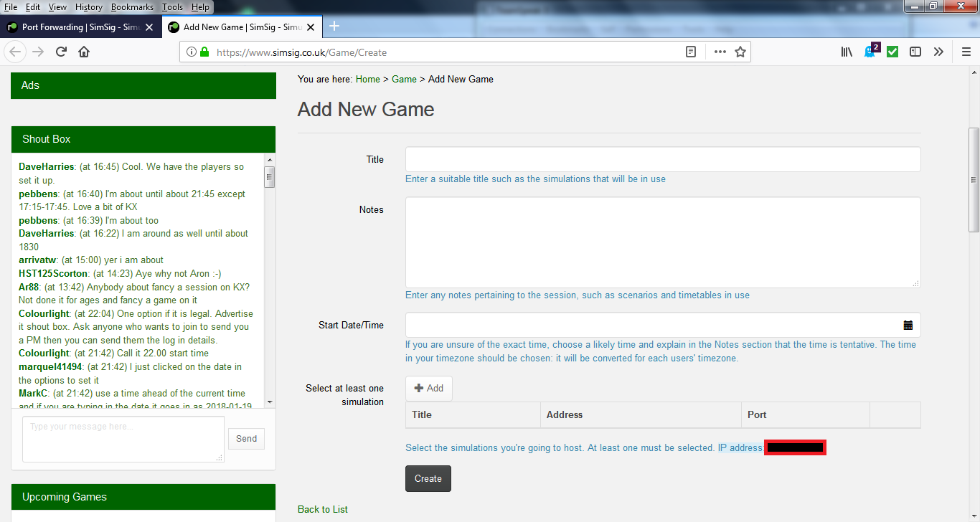The width and height of the screenshot is (980, 522).
Task: Click into the Title text field
Action: (x=663, y=159)
